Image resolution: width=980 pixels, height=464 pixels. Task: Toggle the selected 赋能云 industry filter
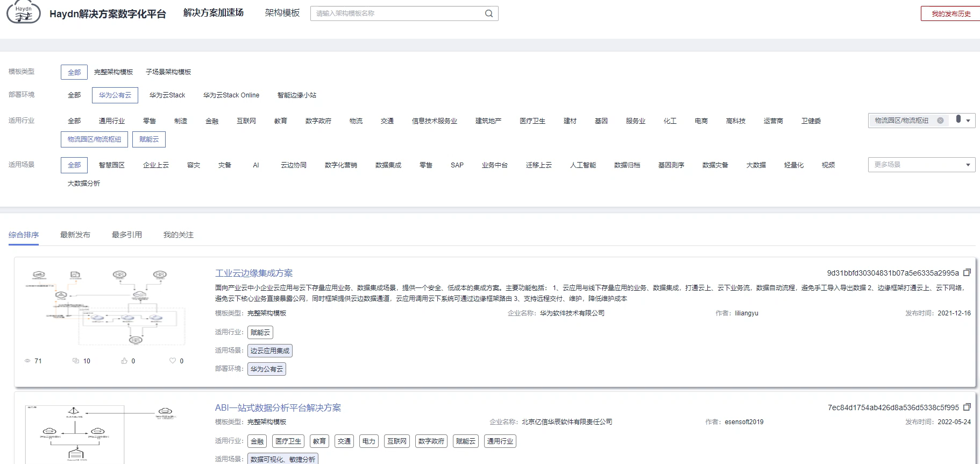pos(149,139)
